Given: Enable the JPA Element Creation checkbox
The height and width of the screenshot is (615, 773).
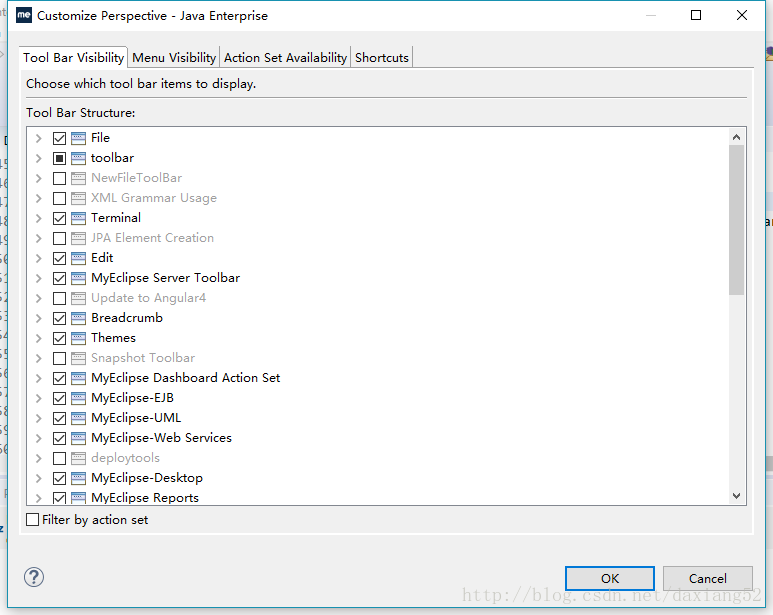Looking at the screenshot, I should click(x=59, y=239).
